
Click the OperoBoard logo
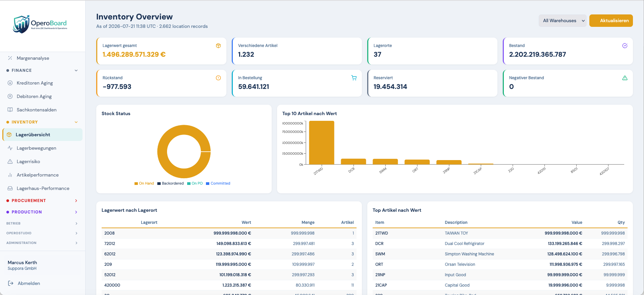tap(40, 24)
